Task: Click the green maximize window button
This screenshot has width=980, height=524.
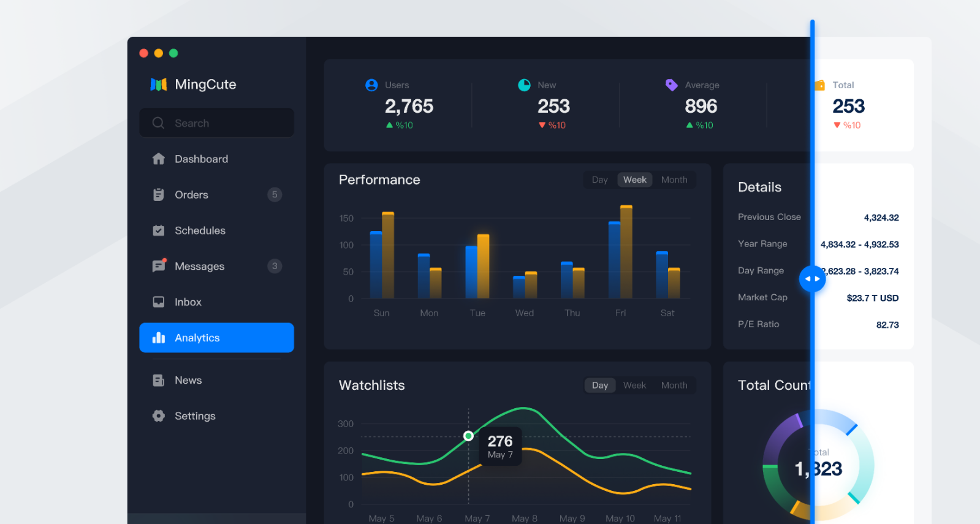Action: point(173,53)
